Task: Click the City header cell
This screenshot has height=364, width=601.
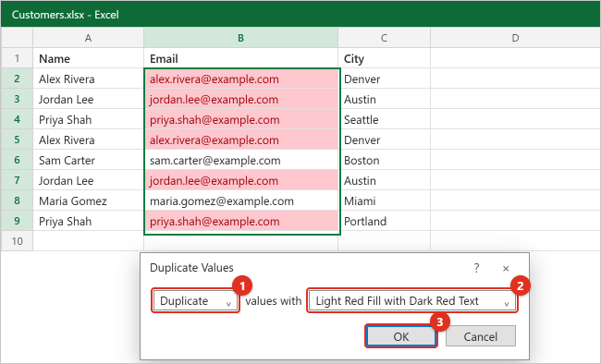Action: point(384,58)
